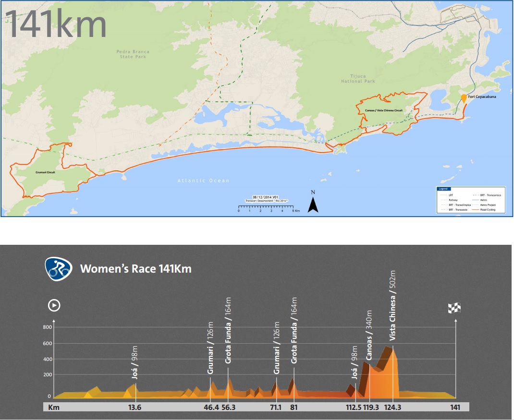Click the north arrow compass on the map

pos(313,204)
